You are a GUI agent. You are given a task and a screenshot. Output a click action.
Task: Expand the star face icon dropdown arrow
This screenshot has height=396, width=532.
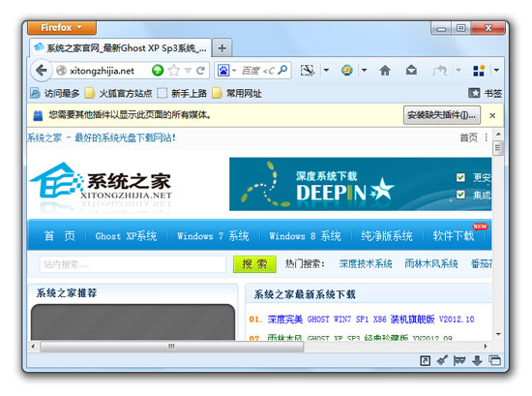tap(364, 71)
